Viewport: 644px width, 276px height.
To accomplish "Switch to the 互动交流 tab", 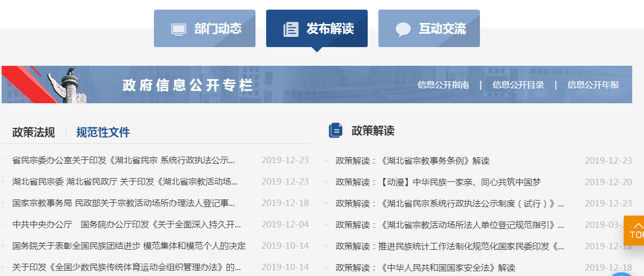I will pyautogui.click(x=429, y=28).
